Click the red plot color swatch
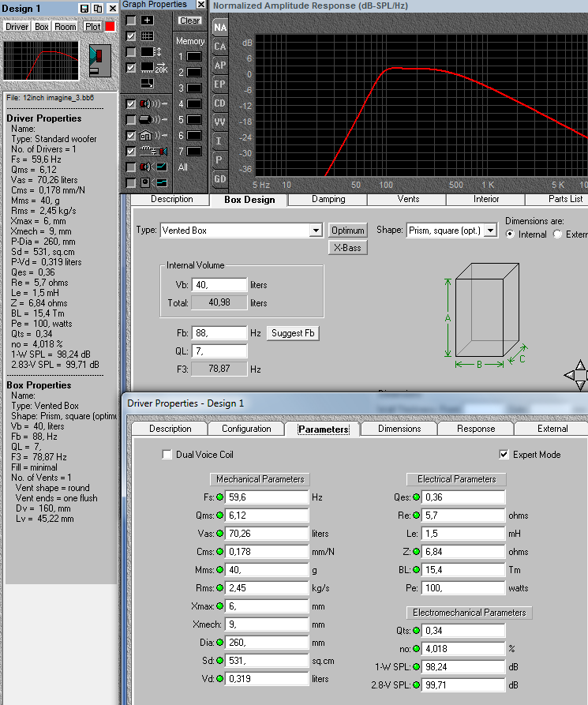Viewport: 588px width, 705px height. click(x=110, y=26)
